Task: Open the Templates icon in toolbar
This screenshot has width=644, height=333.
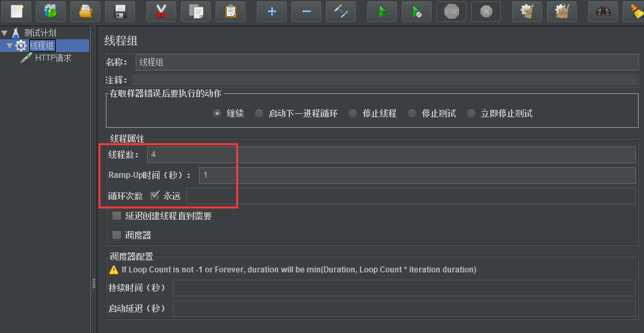Action: [x=51, y=11]
